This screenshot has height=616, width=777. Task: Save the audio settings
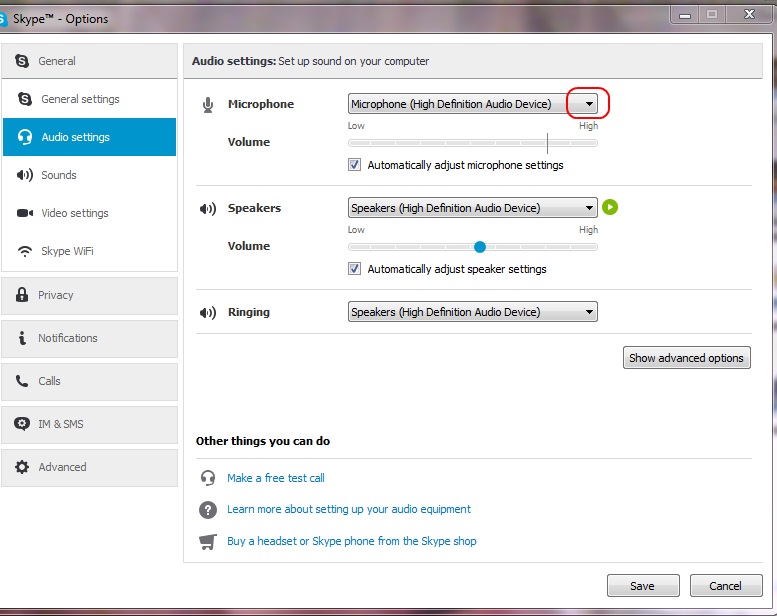click(643, 586)
